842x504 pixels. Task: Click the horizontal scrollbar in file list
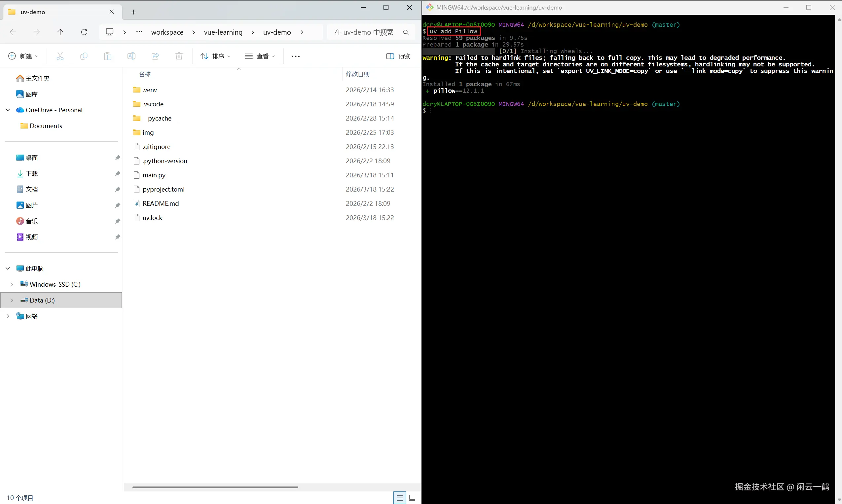coord(215,487)
